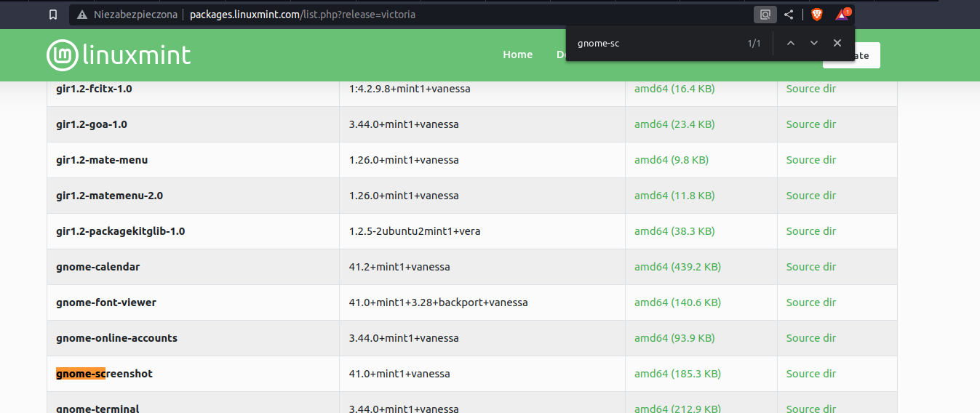Select gir1.2-packagekitglib-1.0 package name
Viewport: 980px width, 413px height.
click(121, 231)
